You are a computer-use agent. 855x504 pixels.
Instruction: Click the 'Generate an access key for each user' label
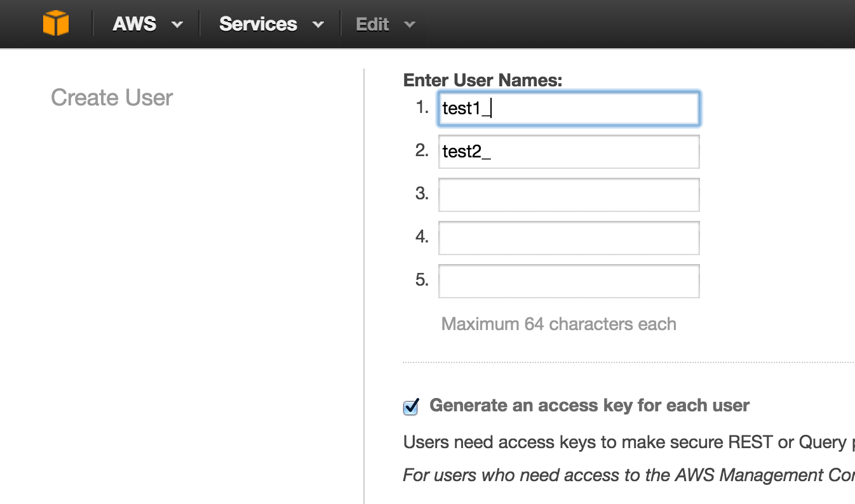[x=589, y=406]
